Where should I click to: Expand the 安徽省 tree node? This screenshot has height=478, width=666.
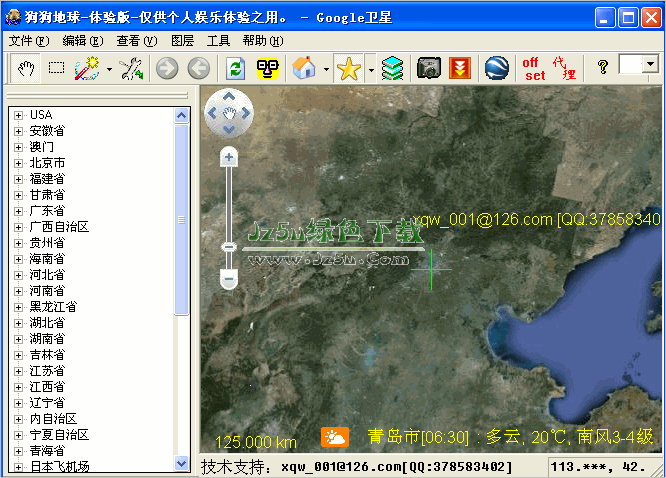18,131
